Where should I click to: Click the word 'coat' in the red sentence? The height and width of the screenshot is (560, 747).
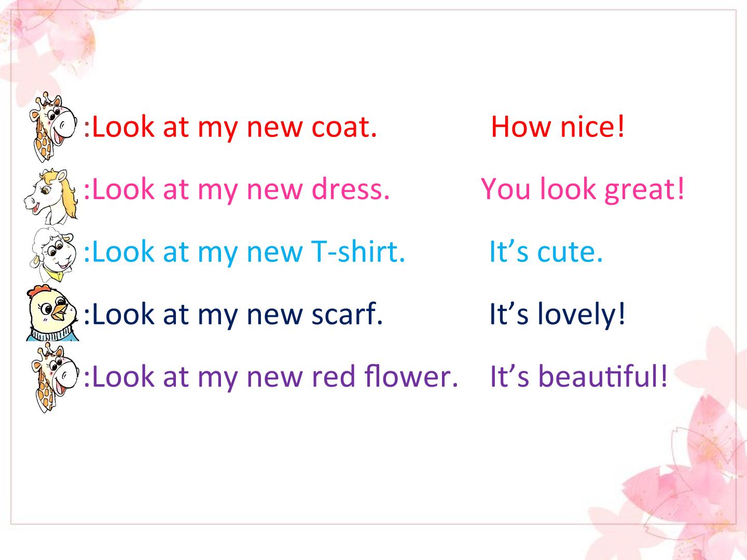tap(341, 127)
